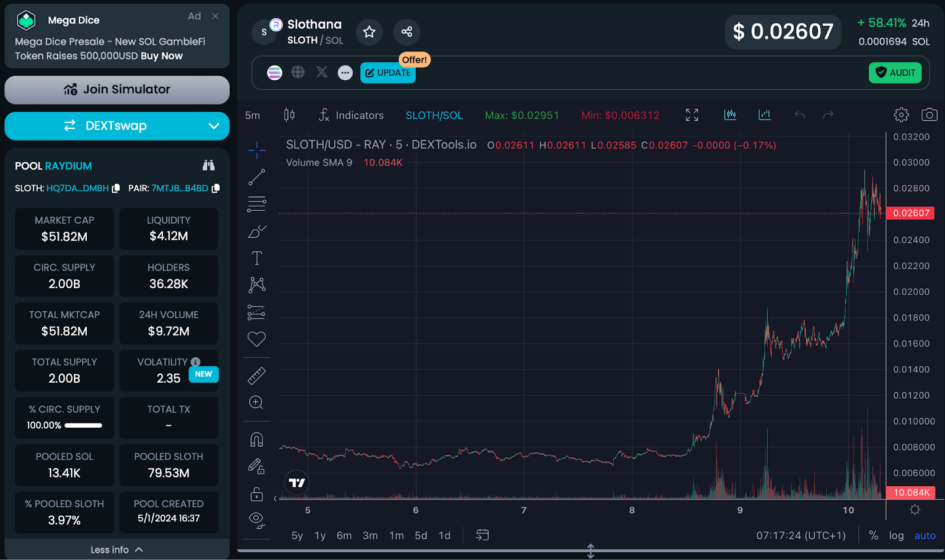The width and height of the screenshot is (945, 560).
Task: Open the go to date calendar icon
Action: click(483, 535)
